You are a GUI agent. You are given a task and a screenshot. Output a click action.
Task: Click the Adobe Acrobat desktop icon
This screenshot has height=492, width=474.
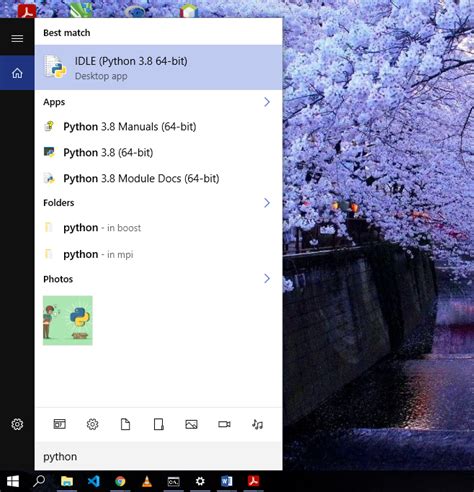27,11
